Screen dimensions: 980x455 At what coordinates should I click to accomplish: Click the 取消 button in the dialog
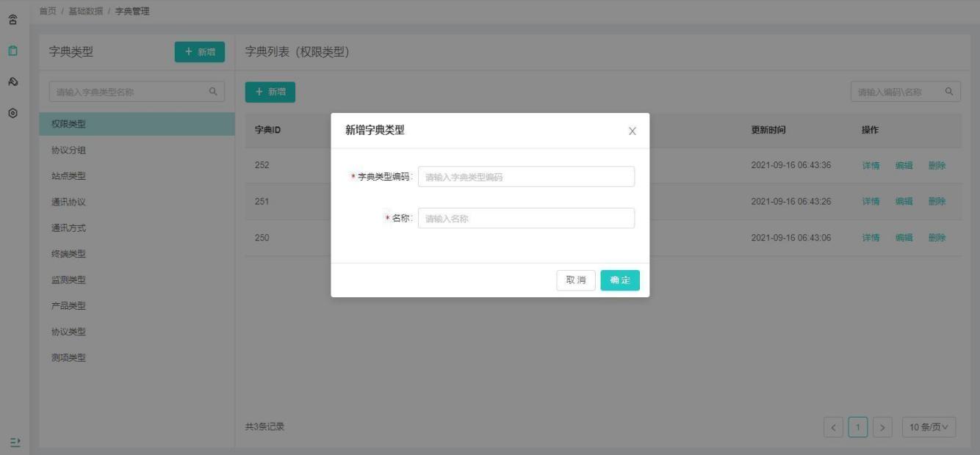(x=575, y=280)
